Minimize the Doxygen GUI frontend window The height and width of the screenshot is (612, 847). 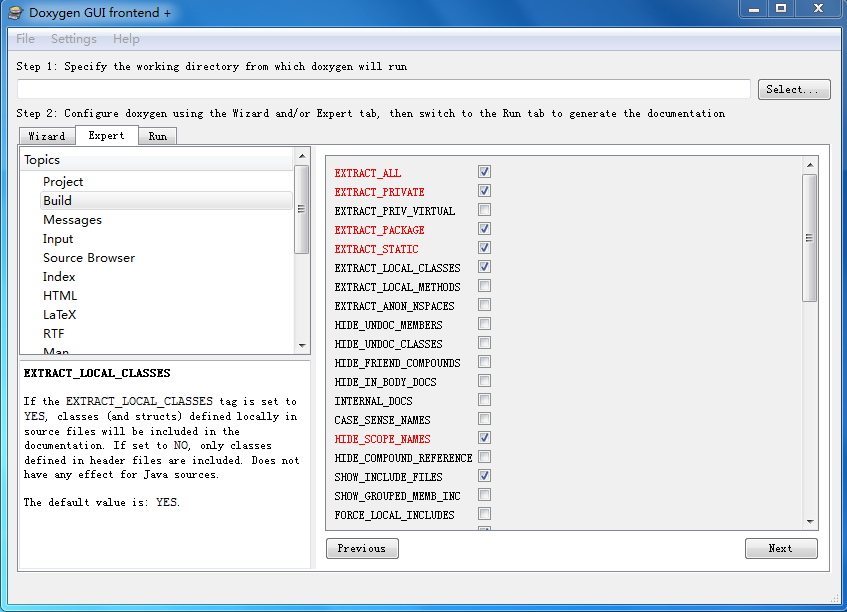tap(754, 9)
